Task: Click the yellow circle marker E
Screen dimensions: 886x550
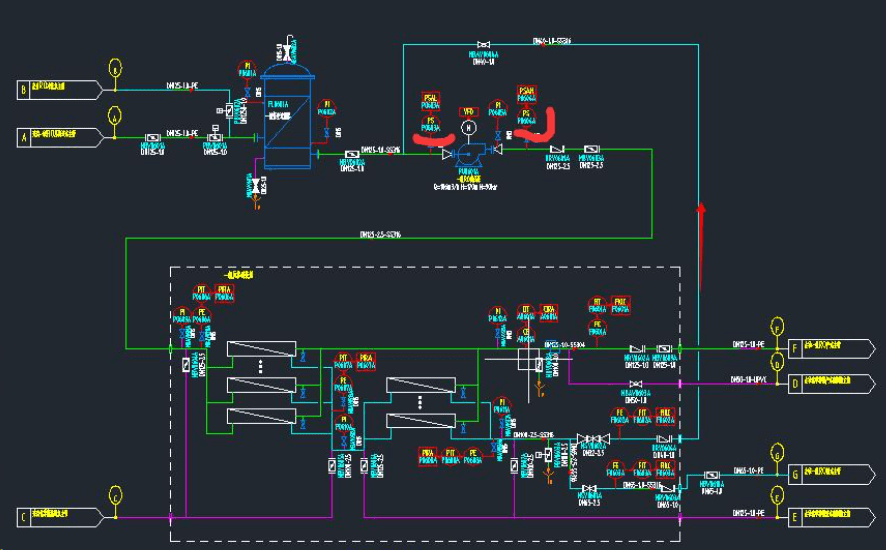Action: pos(778,496)
